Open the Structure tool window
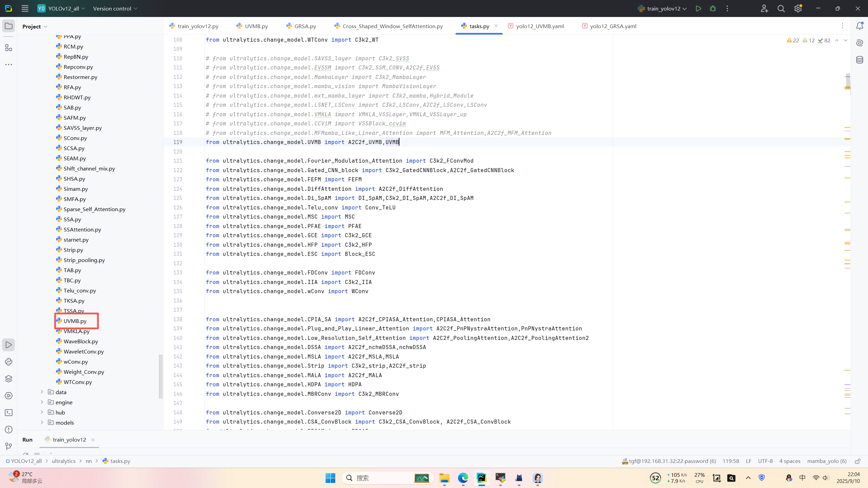The width and height of the screenshot is (868, 488). pos(8,48)
